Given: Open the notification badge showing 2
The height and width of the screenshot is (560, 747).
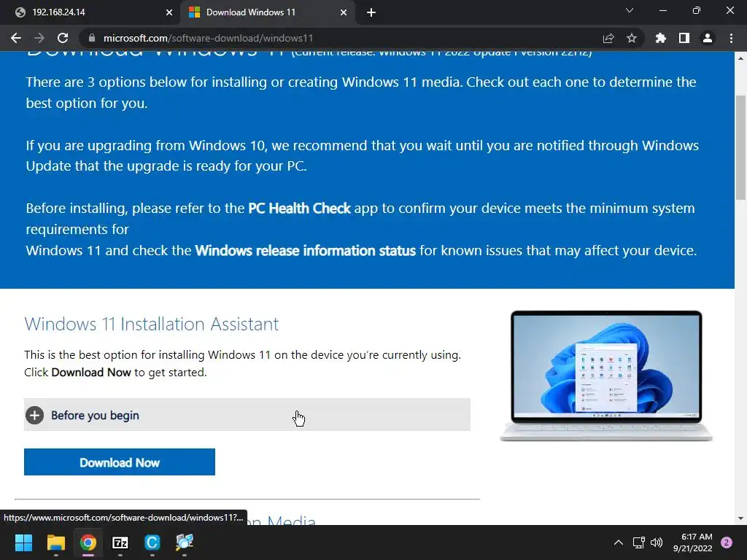Looking at the screenshot, I should coord(727,542).
